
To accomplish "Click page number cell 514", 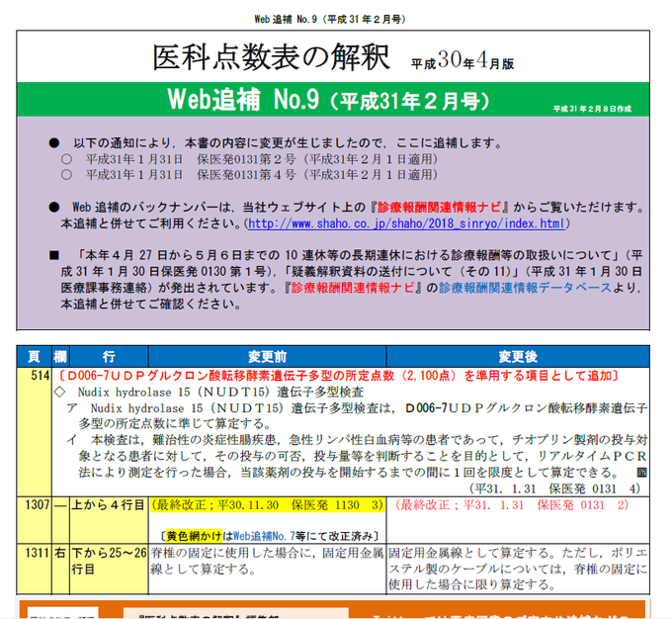I will coord(34,432).
